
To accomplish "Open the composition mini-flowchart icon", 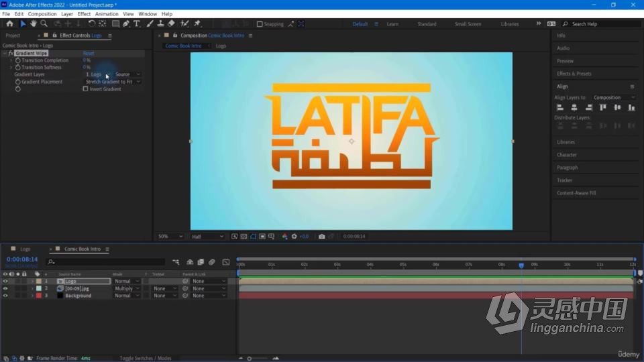I will pyautogui.click(x=176, y=262).
